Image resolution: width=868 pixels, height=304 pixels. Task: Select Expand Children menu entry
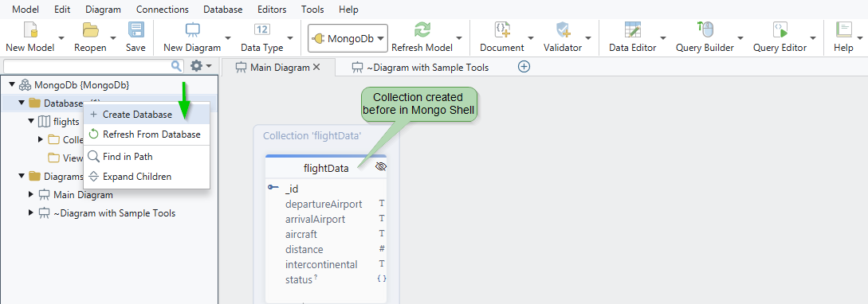[147, 177]
